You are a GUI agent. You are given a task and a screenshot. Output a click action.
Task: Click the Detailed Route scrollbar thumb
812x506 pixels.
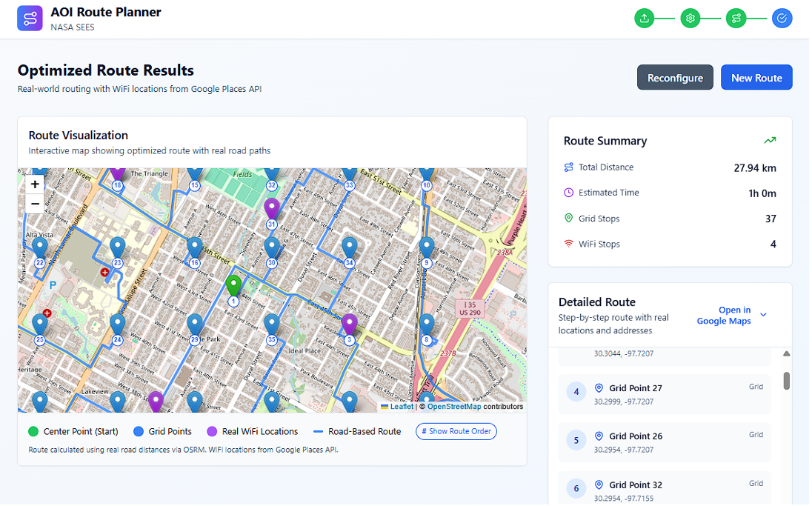(786, 381)
